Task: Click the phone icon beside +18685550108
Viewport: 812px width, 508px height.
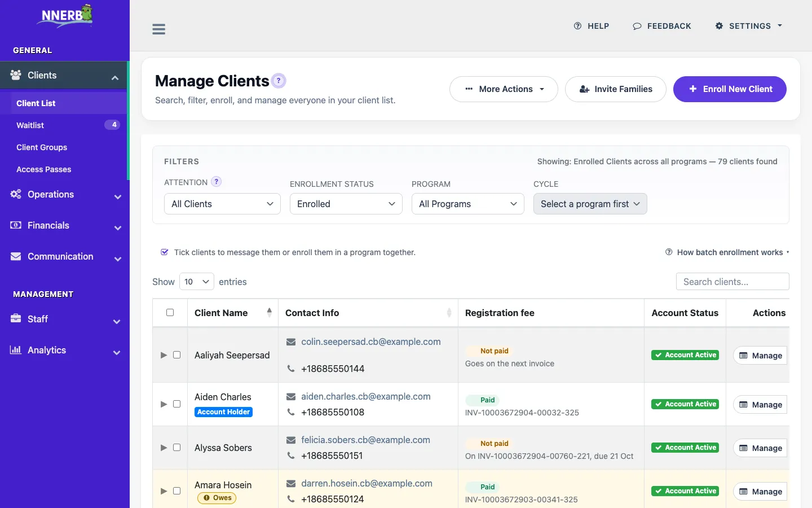Action: tap(291, 412)
